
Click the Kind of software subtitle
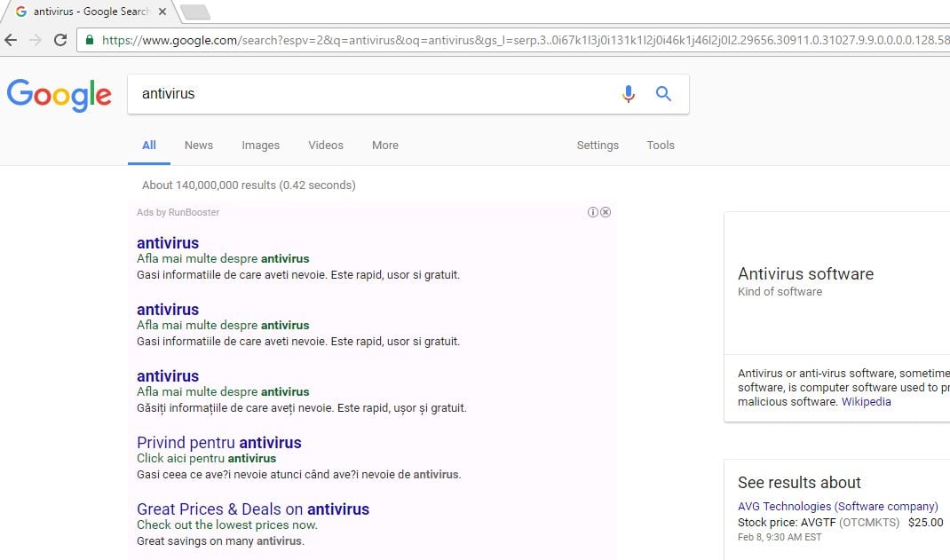(780, 292)
